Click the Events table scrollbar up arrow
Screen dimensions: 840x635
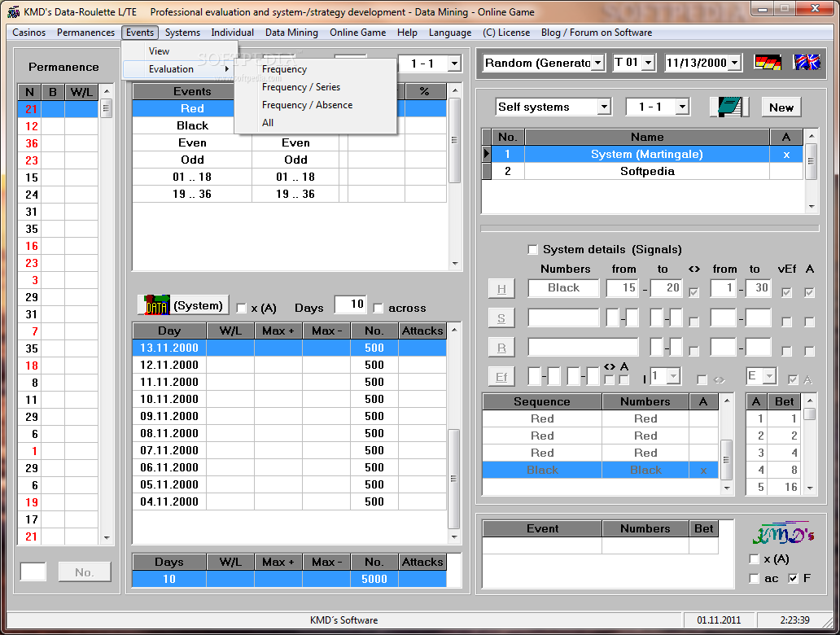click(x=455, y=90)
